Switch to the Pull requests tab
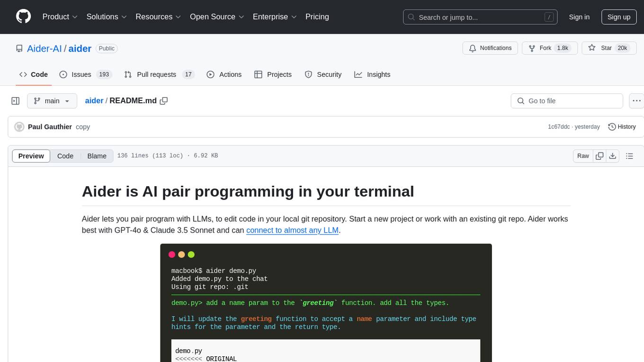 pyautogui.click(x=159, y=74)
